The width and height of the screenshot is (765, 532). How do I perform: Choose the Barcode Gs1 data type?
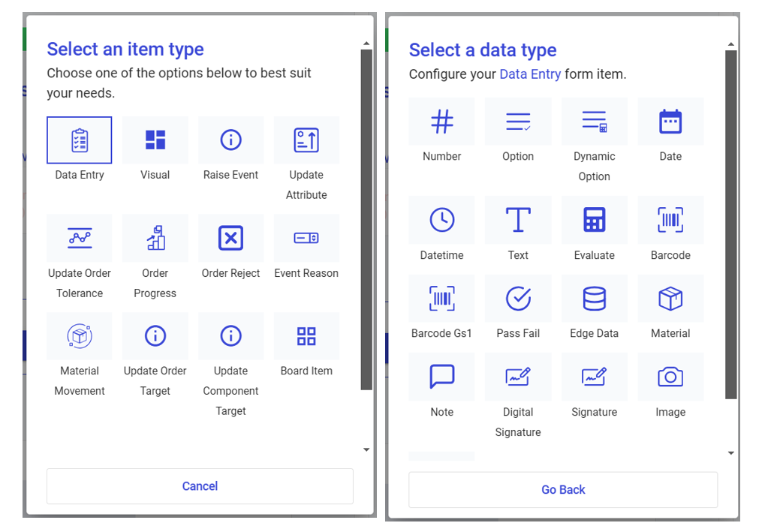click(441, 299)
